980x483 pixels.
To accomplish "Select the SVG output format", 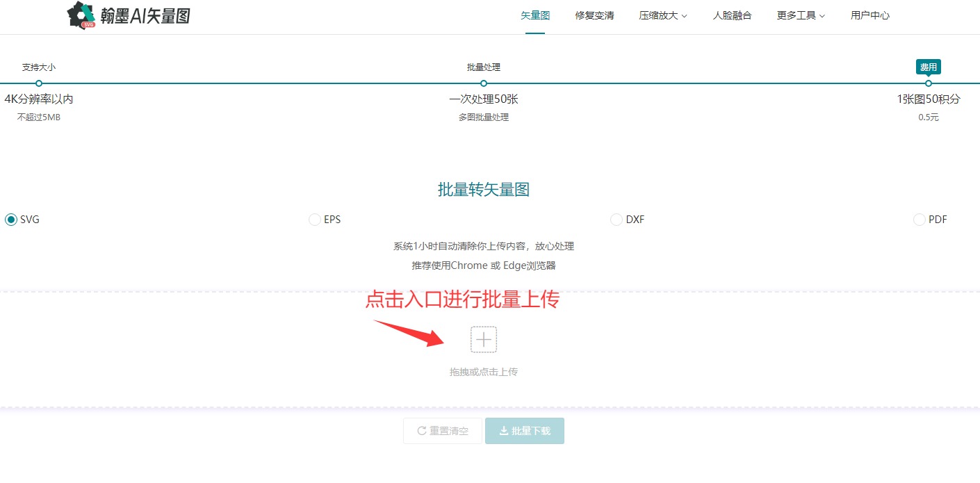I will 11,220.
